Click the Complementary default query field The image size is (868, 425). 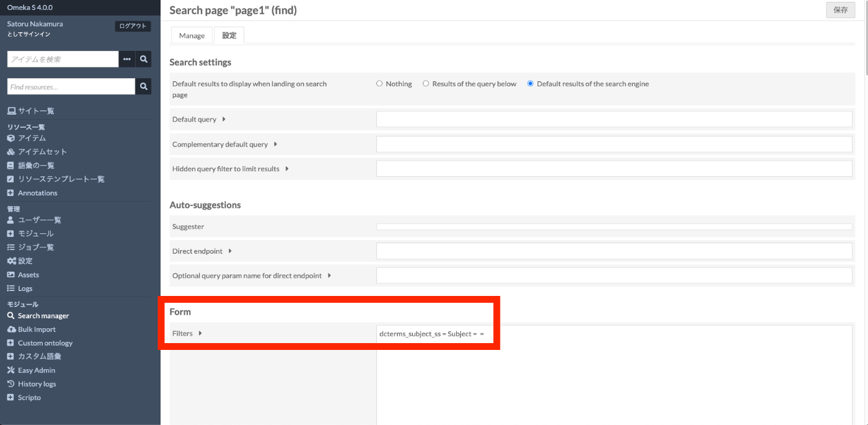614,144
